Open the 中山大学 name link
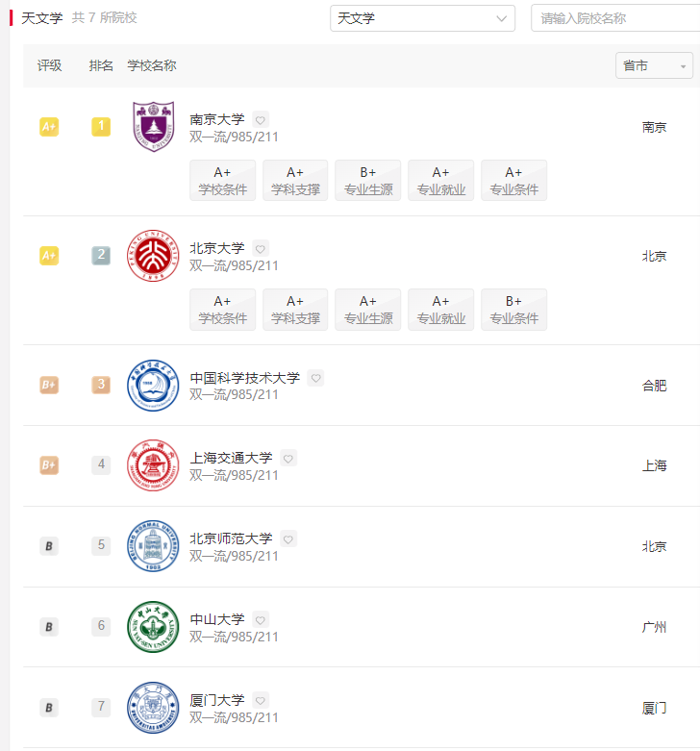The width and height of the screenshot is (700, 751). 217,619
